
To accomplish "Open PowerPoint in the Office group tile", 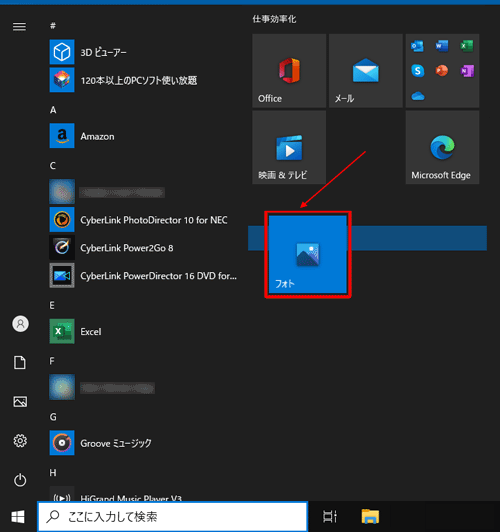I will tap(442, 71).
